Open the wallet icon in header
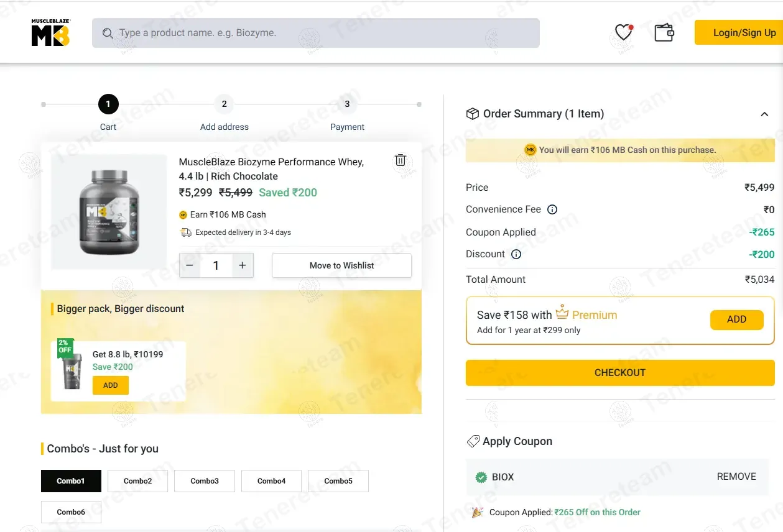This screenshot has width=783, height=532. click(664, 32)
